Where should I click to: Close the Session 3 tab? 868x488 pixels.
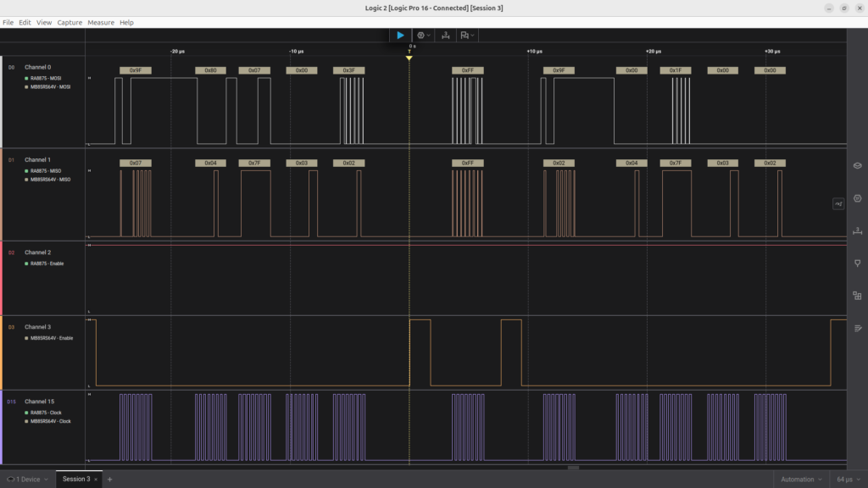(x=96, y=480)
